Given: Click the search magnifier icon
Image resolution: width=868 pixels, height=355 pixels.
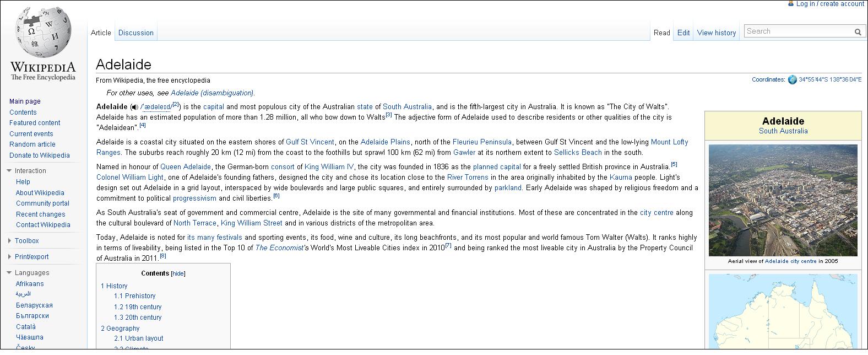Looking at the screenshot, I should (858, 32).
